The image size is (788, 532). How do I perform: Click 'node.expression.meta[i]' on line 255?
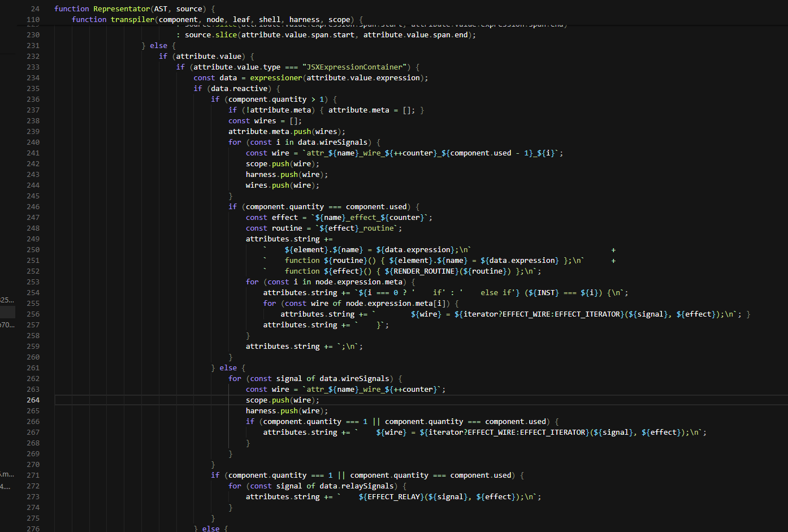coord(396,303)
